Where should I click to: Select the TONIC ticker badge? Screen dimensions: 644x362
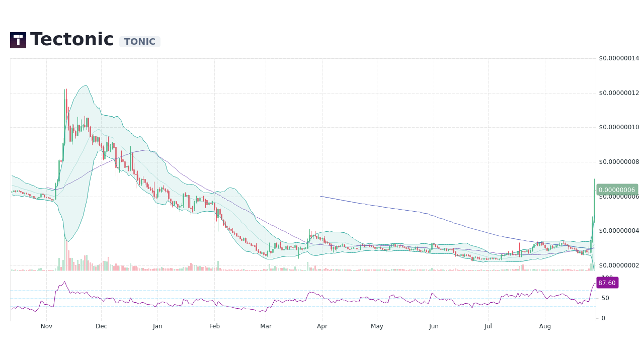(x=139, y=42)
